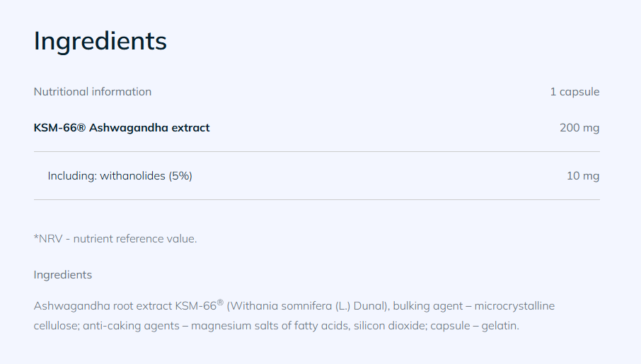The width and height of the screenshot is (641, 364).
Task: Click the Withania somnifera (L.) Dunal text
Action: point(306,306)
